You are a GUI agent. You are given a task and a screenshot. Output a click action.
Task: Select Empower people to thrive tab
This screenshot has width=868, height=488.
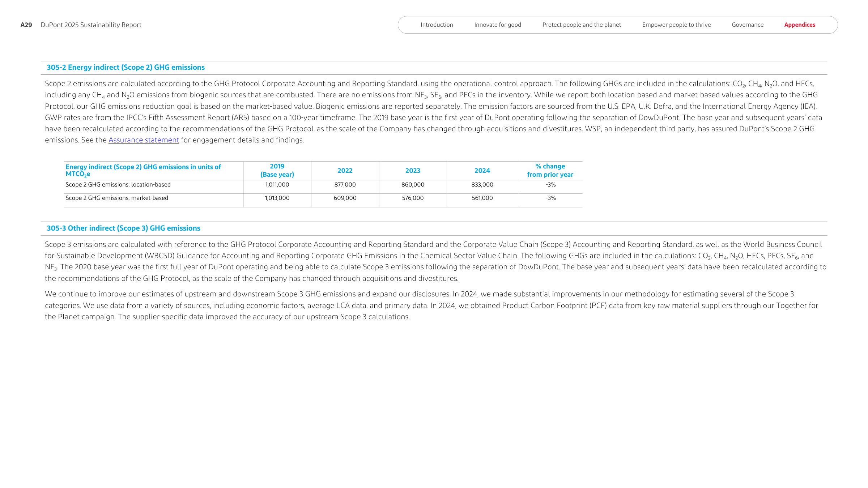(676, 25)
